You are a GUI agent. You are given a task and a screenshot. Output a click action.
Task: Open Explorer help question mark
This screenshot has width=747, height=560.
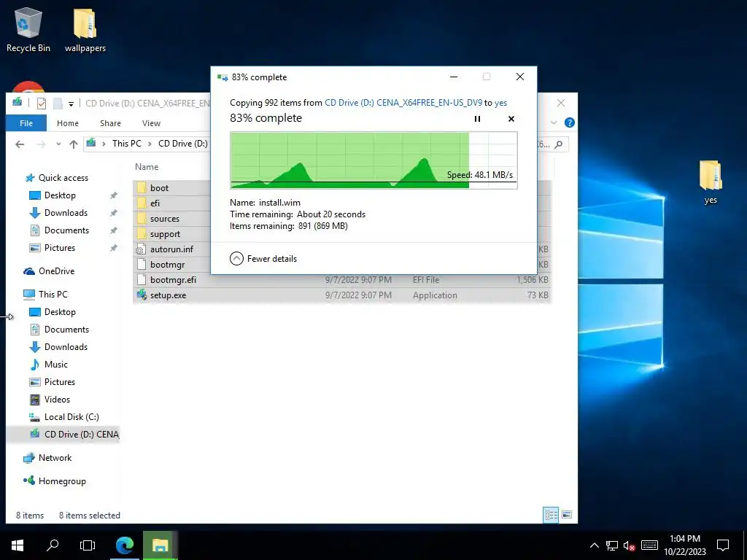coord(569,122)
